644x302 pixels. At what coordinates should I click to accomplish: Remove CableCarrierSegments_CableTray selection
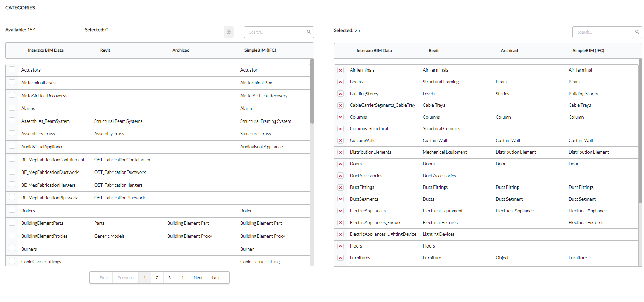pos(341,105)
